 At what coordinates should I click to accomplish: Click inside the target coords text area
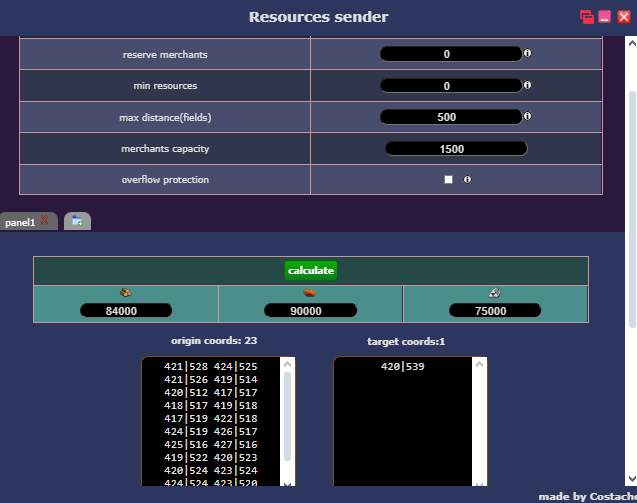[x=403, y=421]
